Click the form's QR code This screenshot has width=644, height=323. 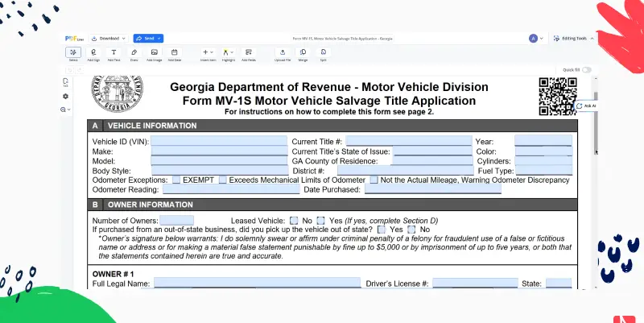(558, 97)
